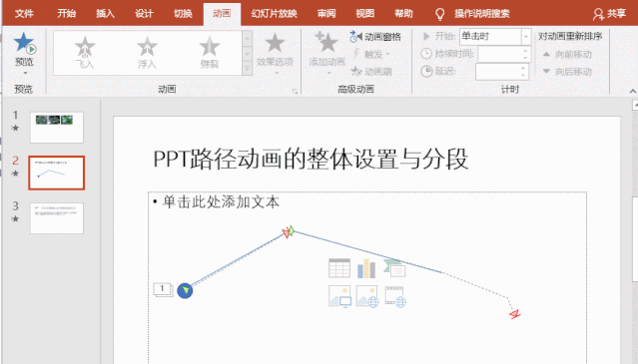
Task: Click the 预览 star preview icon
Action: (x=24, y=43)
